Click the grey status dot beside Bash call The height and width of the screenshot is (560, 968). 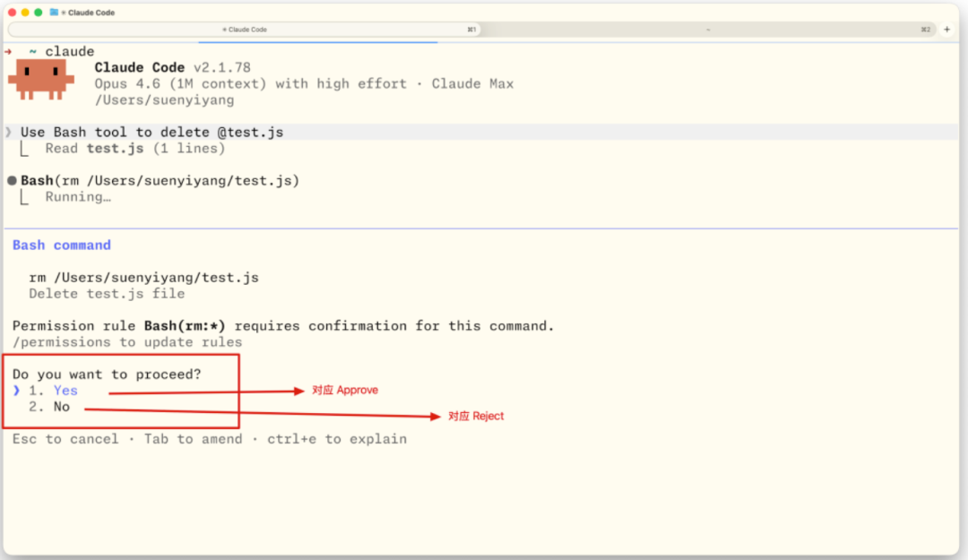(12, 180)
